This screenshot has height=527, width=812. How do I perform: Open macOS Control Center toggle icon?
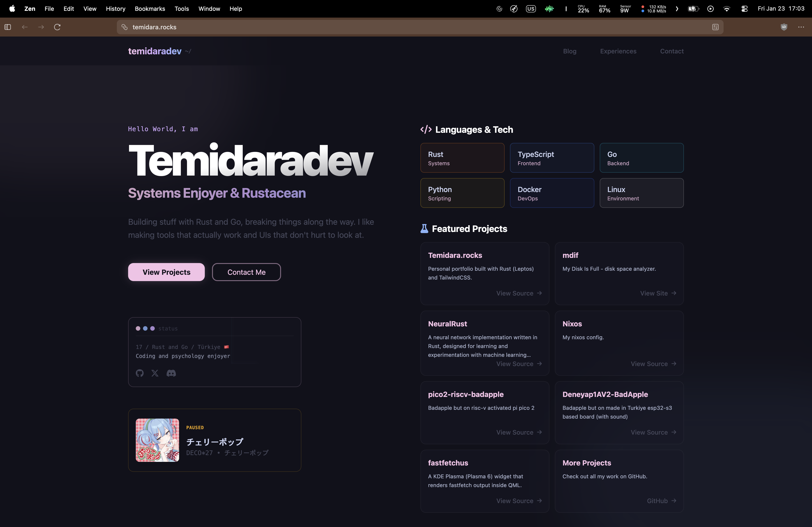coord(745,9)
